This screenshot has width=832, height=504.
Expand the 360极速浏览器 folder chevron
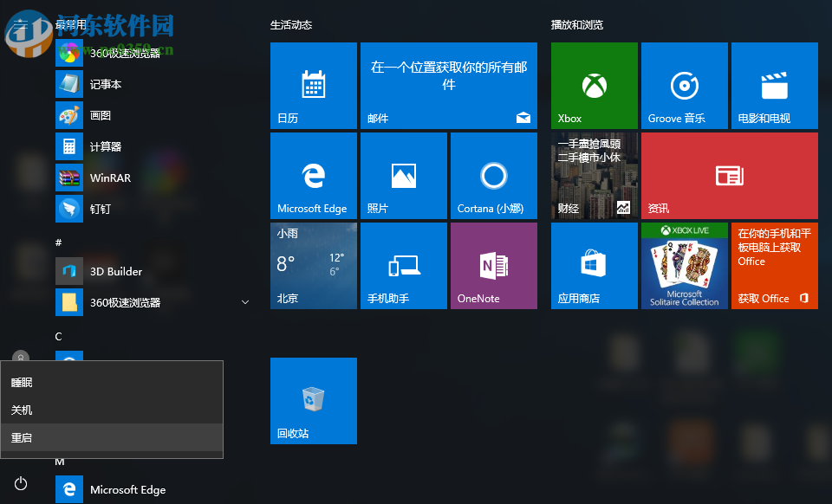coord(245,301)
